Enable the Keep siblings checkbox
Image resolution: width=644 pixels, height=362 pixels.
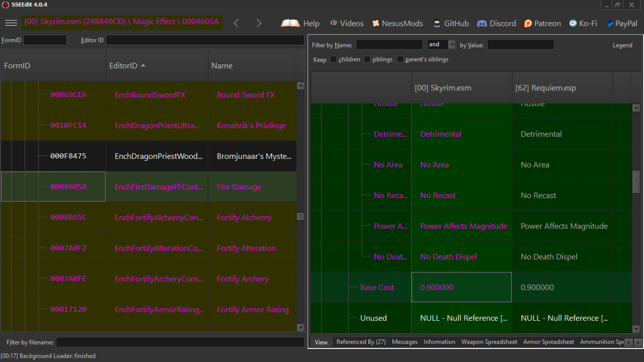tap(367, 59)
